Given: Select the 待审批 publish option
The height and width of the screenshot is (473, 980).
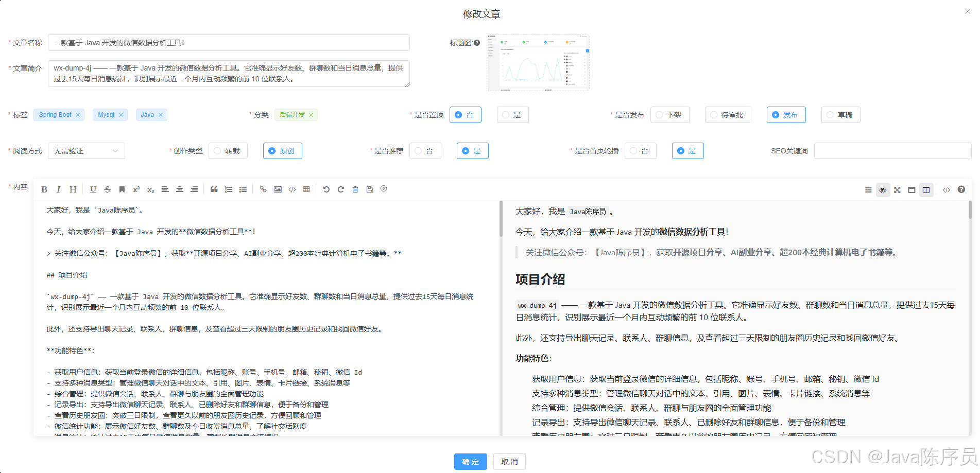Looking at the screenshot, I should (x=728, y=115).
